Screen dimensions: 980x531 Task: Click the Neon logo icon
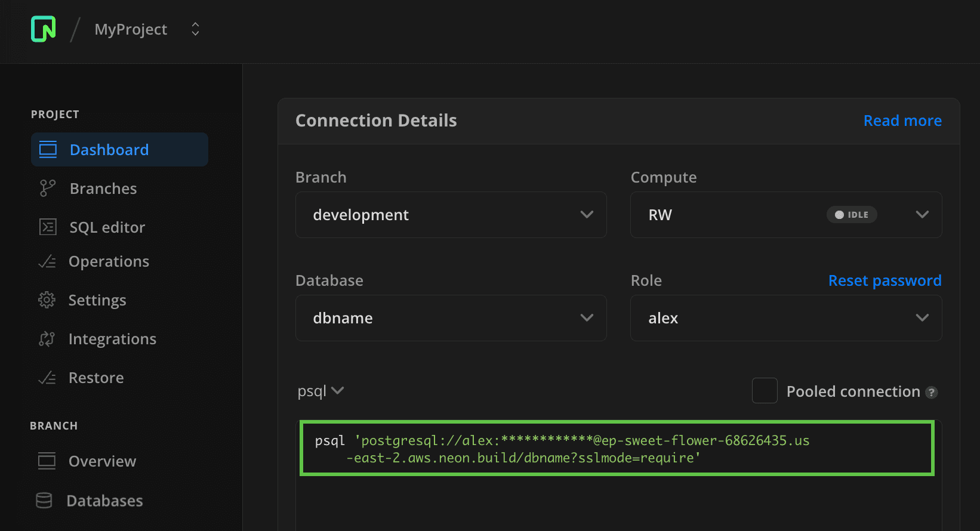click(x=44, y=29)
